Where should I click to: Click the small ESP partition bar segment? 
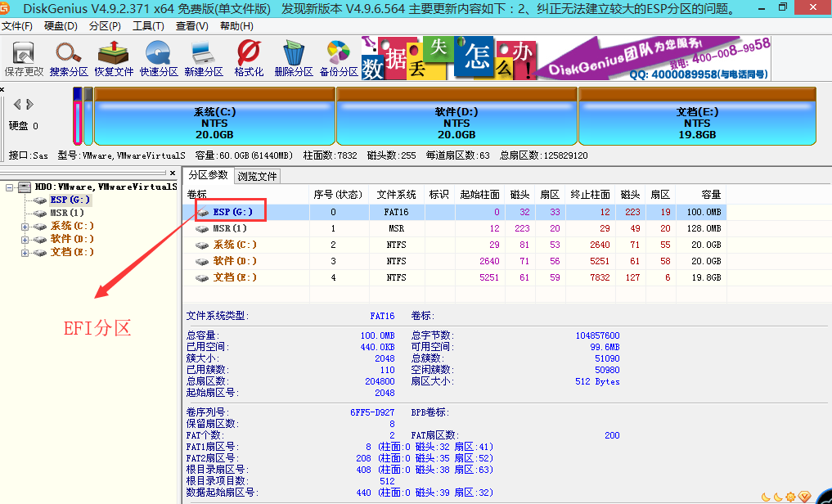pyautogui.click(x=78, y=116)
